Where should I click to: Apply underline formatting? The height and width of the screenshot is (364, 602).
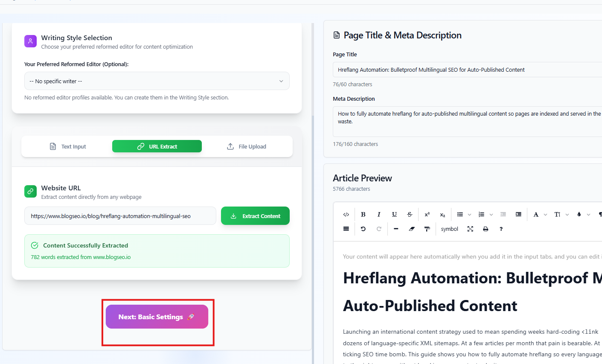[x=394, y=215]
